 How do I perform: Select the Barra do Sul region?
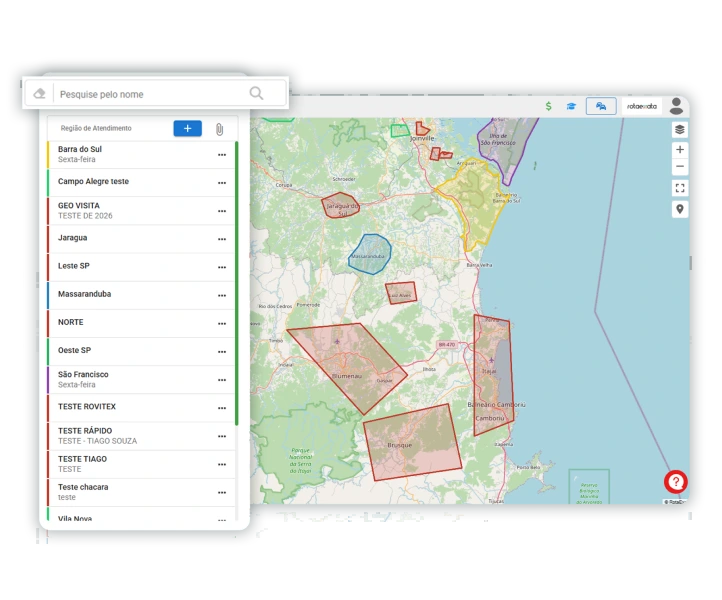140,154
